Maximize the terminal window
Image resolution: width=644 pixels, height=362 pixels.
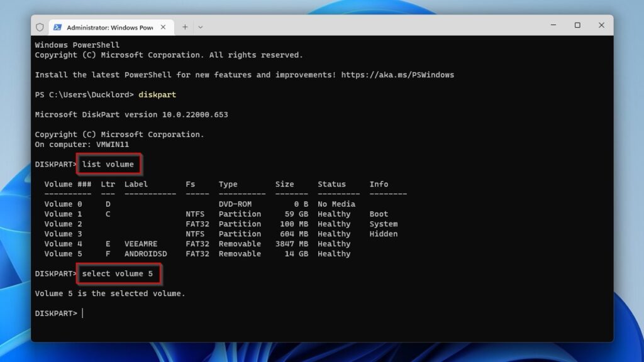(577, 26)
